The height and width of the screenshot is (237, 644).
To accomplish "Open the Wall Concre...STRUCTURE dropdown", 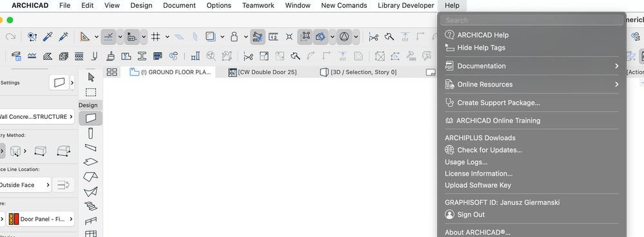I will [36, 117].
